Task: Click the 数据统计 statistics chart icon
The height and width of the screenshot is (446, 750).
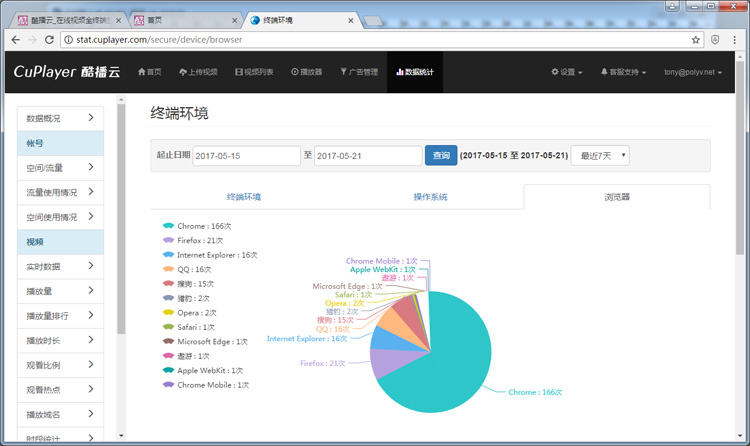Action: [400, 72]
